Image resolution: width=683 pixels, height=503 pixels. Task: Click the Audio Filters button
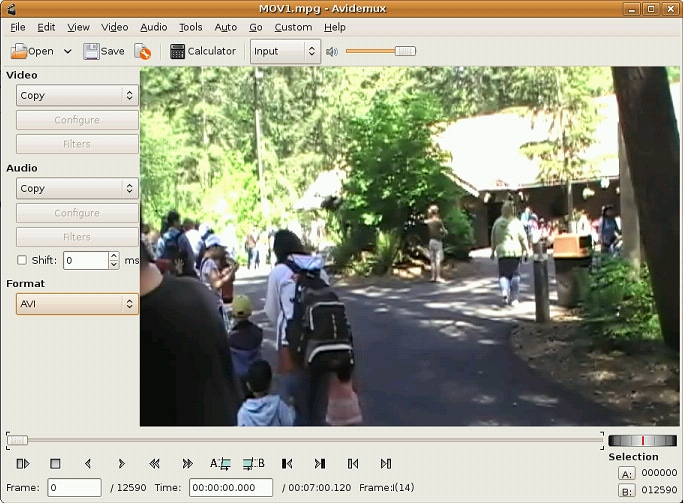(x=78, y=237)
